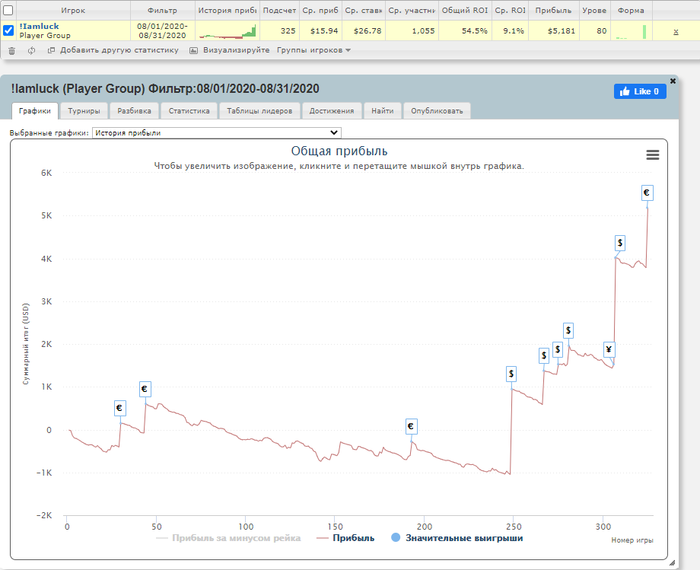
Task: Remove the !Iamluck row with x
Action: tap(676, 31)
